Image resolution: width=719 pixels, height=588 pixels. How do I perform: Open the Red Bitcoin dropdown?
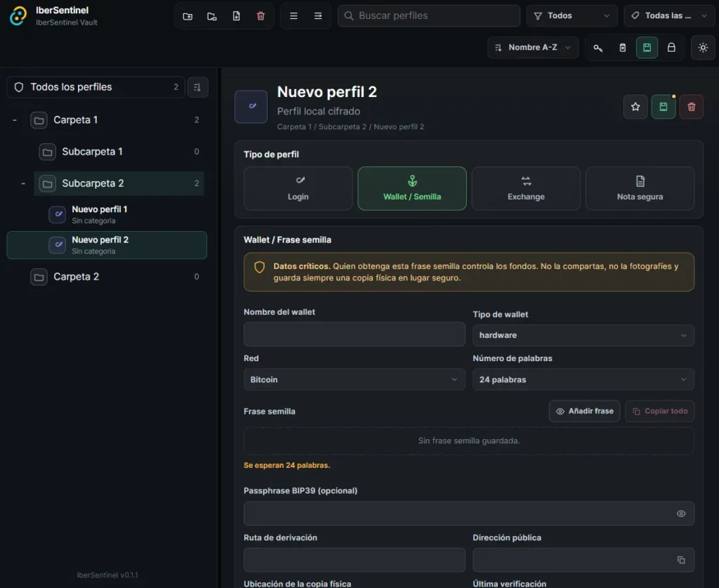pos(355,380)
